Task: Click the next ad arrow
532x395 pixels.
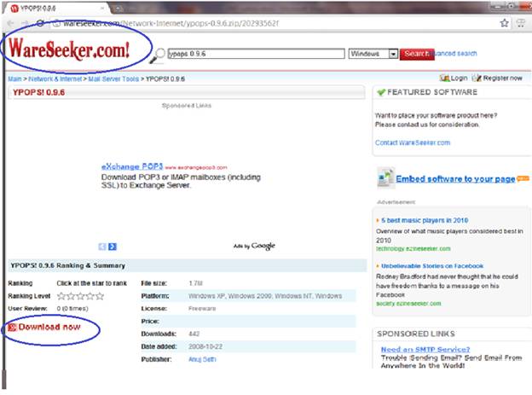Action: point(113,247)
